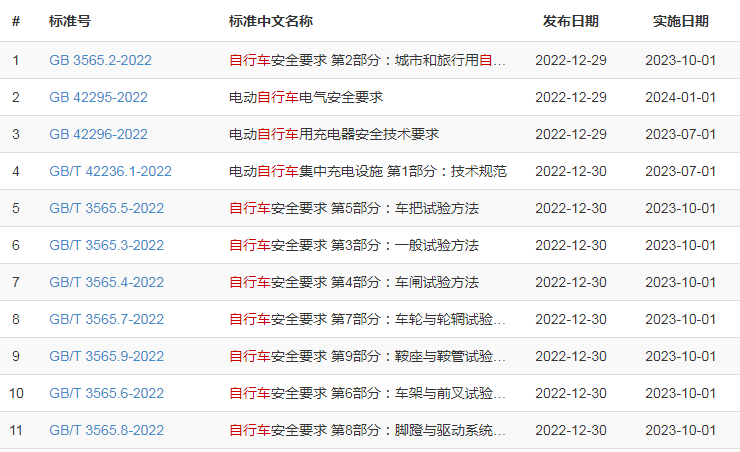Open standard link GB/T 42236.1-2022
740x452 pixels.
(x=110, y=171)
